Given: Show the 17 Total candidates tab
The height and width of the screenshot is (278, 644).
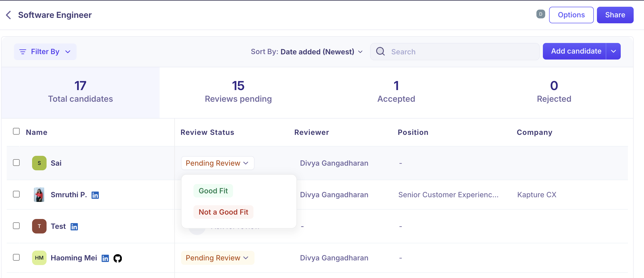Looking at the screenshot, I should [80, 92].
